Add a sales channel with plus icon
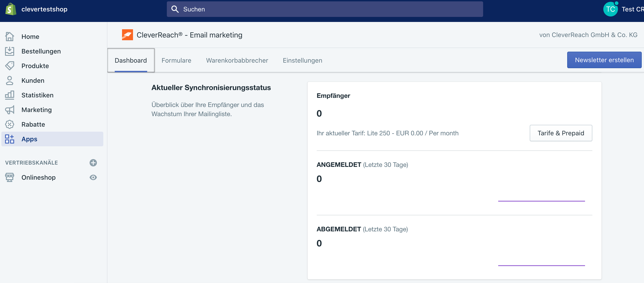 pos(93,163)
